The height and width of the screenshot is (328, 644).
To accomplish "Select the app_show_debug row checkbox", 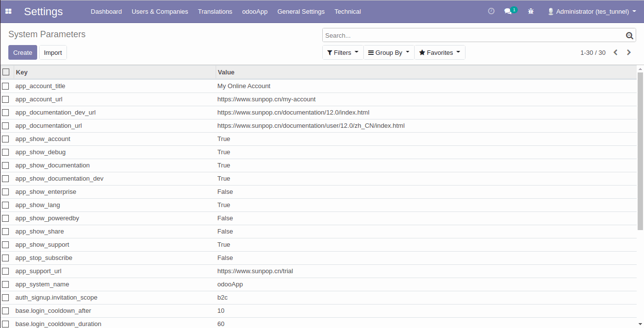I will 5,152.
